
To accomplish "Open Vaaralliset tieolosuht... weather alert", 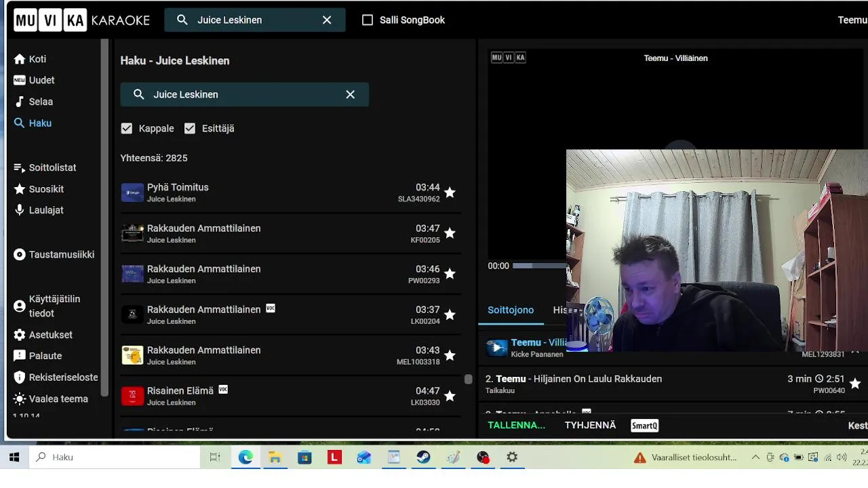I will (686, 457).
